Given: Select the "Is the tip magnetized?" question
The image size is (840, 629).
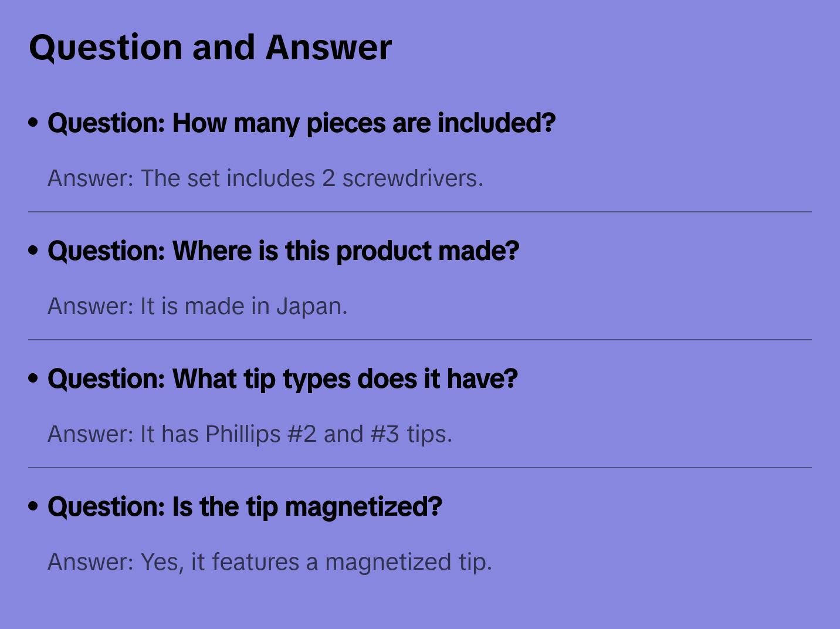Looking at the screenshot, I should pos(245,507).
